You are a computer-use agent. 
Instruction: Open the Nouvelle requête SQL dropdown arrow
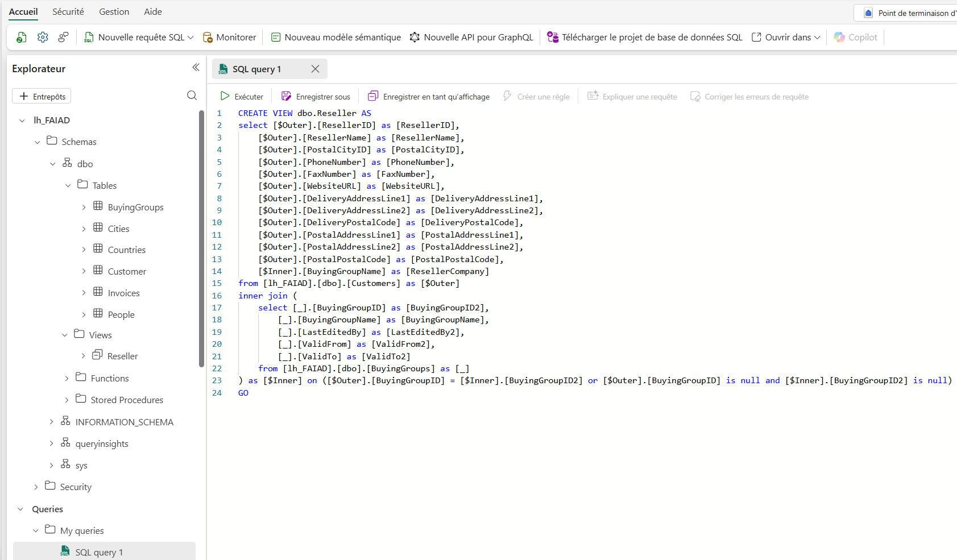(190, 38)
